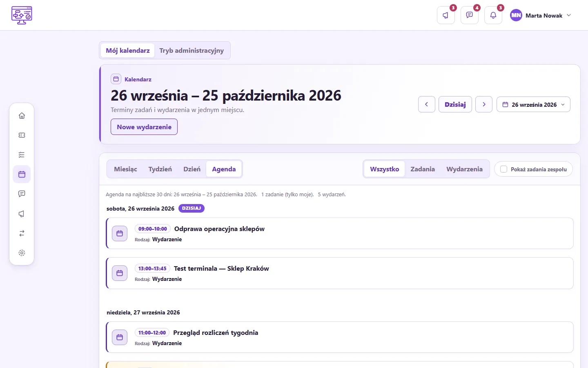Click the DZISIAJ badge
Viewport: 588px width, 368px height.
(x=192, y=208)
